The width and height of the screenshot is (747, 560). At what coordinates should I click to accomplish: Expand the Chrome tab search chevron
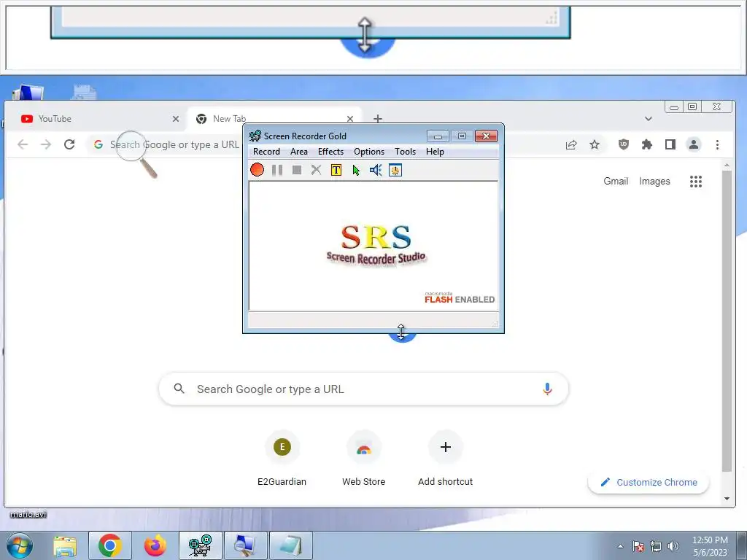(x=649, y=119)
